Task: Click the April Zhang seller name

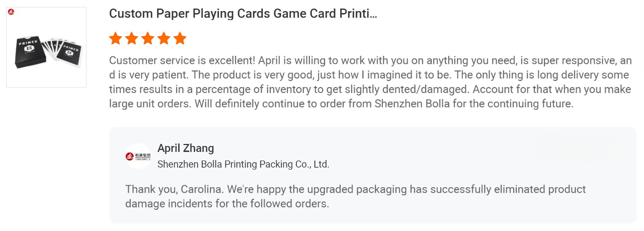Action: pos(186,148)
